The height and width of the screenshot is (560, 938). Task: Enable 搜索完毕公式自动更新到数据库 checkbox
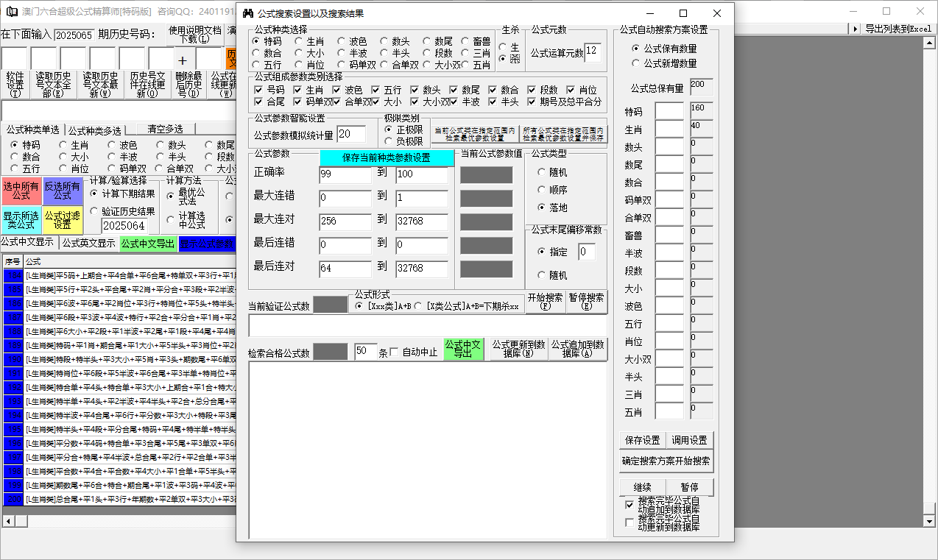pyautogui.click(x=629, y=522)
